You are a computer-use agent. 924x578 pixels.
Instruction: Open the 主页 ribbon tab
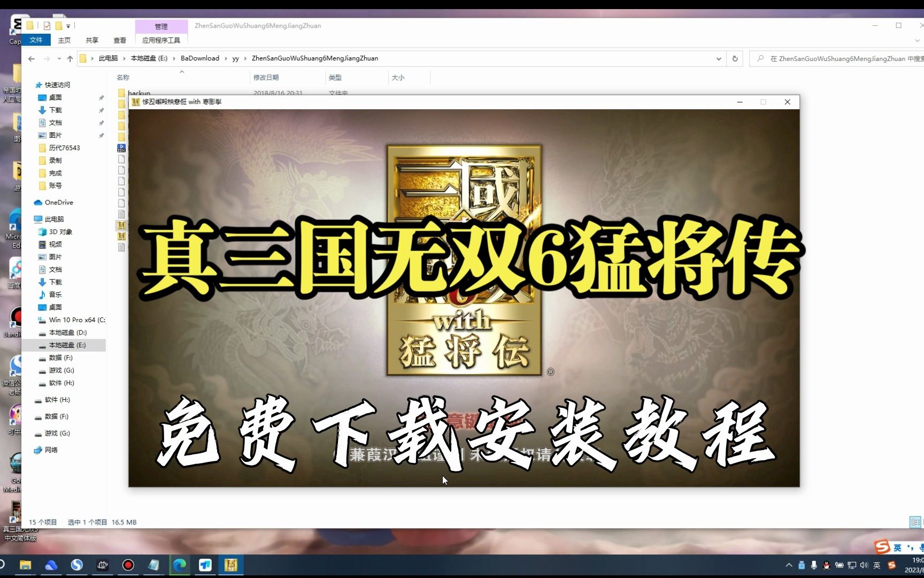(x=64, y=40)
